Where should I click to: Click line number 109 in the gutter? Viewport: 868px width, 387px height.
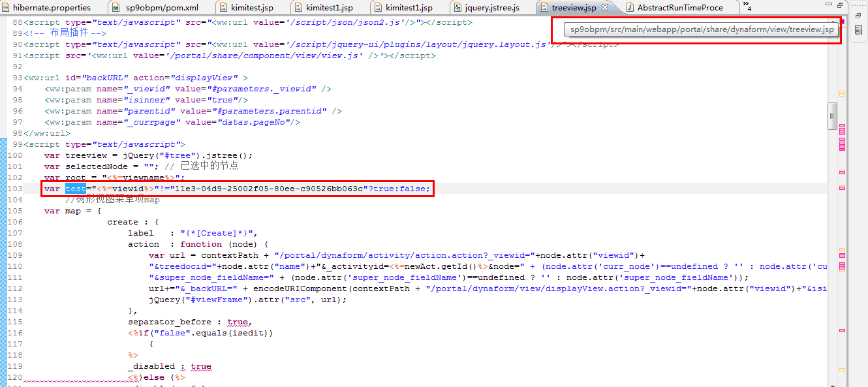click(x=15, y=255)
